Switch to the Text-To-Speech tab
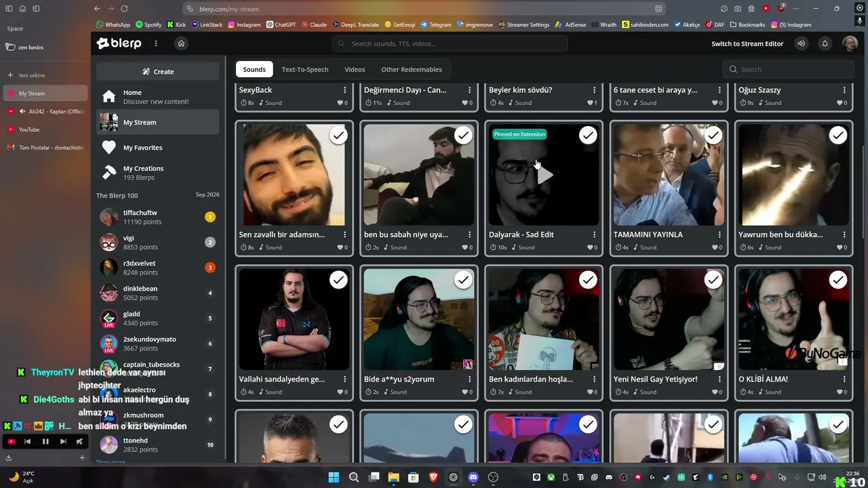 [305, 69]
